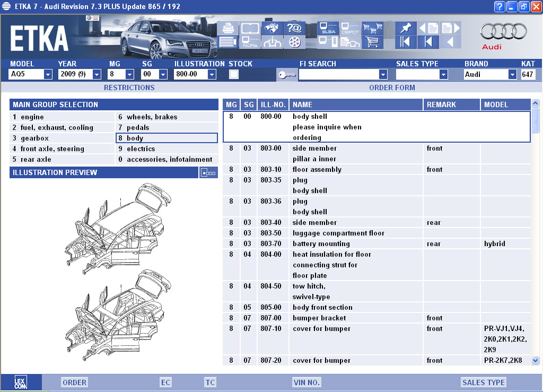Open the single shopping cart icon

372,42
